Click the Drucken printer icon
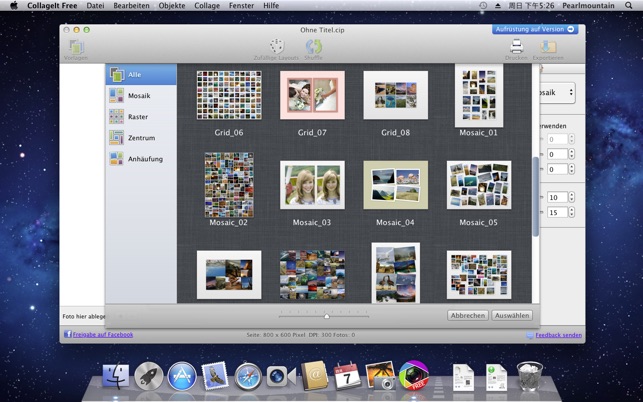Screen dimensions: 643x402 tap(516, 46)
